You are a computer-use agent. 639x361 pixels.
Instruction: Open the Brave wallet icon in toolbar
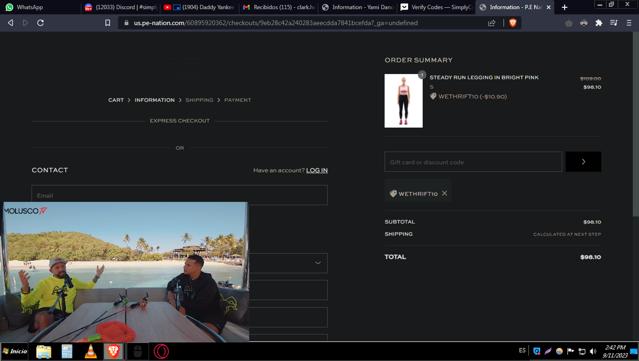584,23
